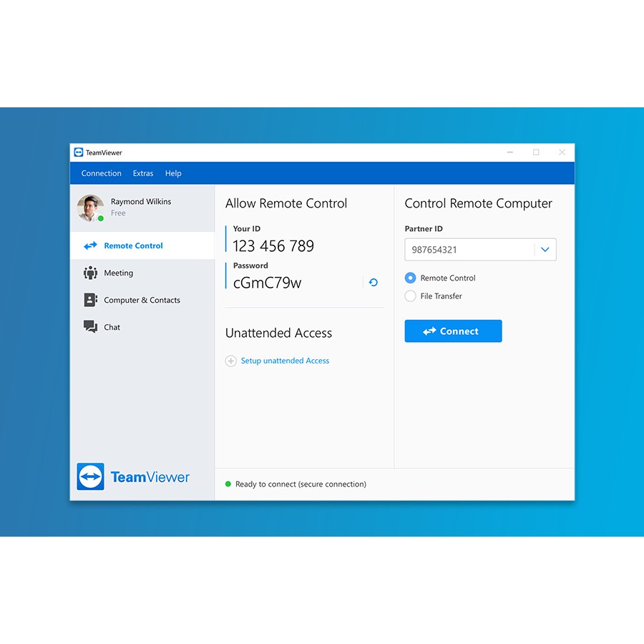Image resolution: width=644 pixels, height=644 pixels.
Task: Open the Connection menu
Action: (x=101, y=173)
